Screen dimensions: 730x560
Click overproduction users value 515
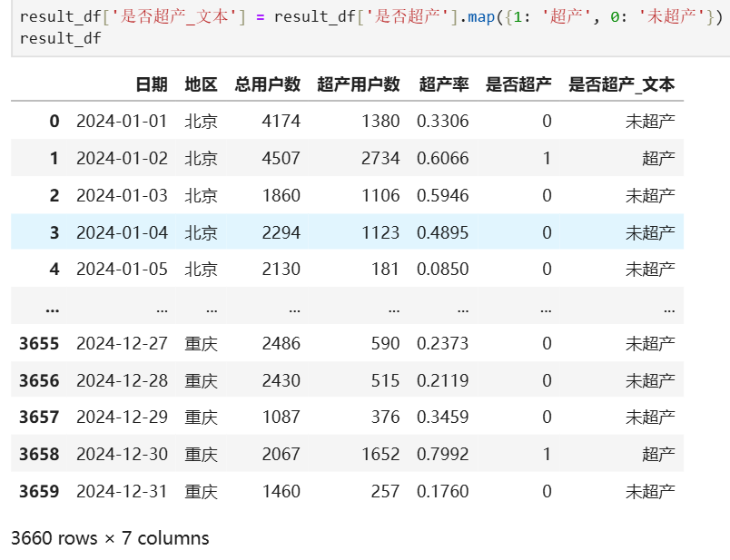click(x=386, y=381)
